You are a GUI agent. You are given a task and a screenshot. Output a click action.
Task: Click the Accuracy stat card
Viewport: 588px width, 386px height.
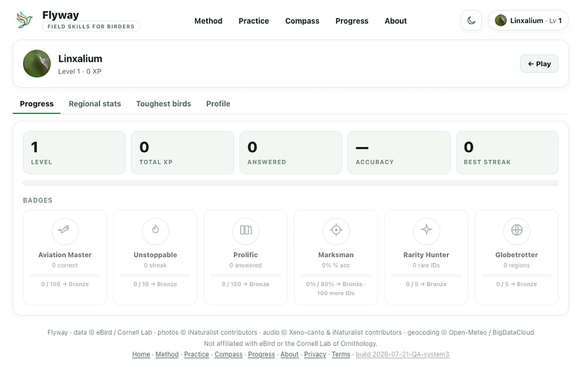tap(399, 153)
